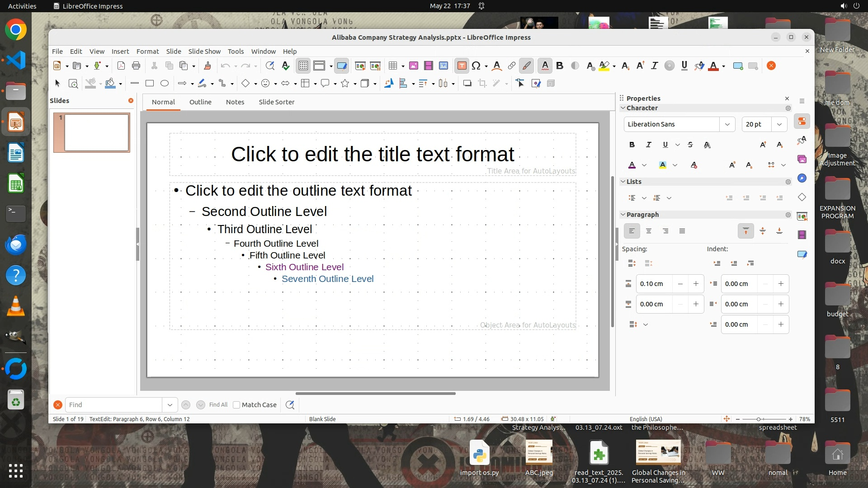Screen dimensions: 868x488
Task: Click the Insert Table icon
Action: point(392,66)
